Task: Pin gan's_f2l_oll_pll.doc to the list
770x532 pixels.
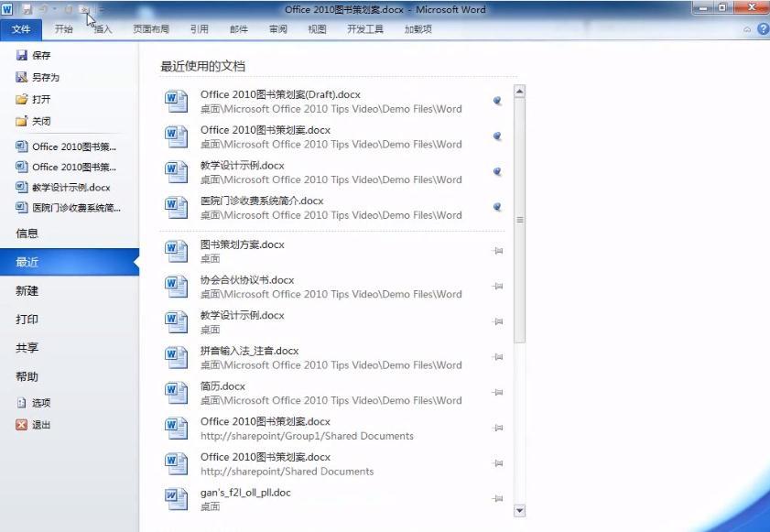Action: pos(497,499)
